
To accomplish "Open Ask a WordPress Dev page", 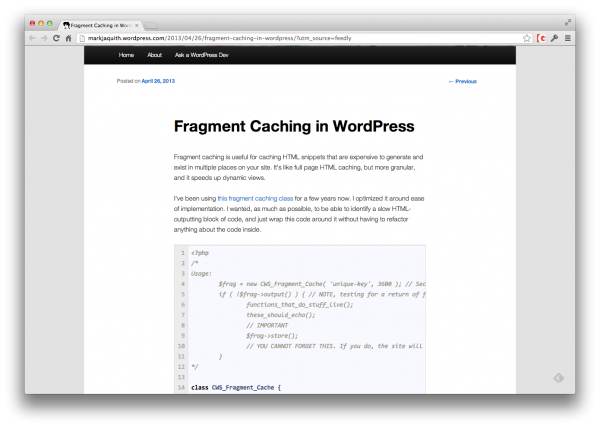I will pyautogui.click(x=202, y=55).
